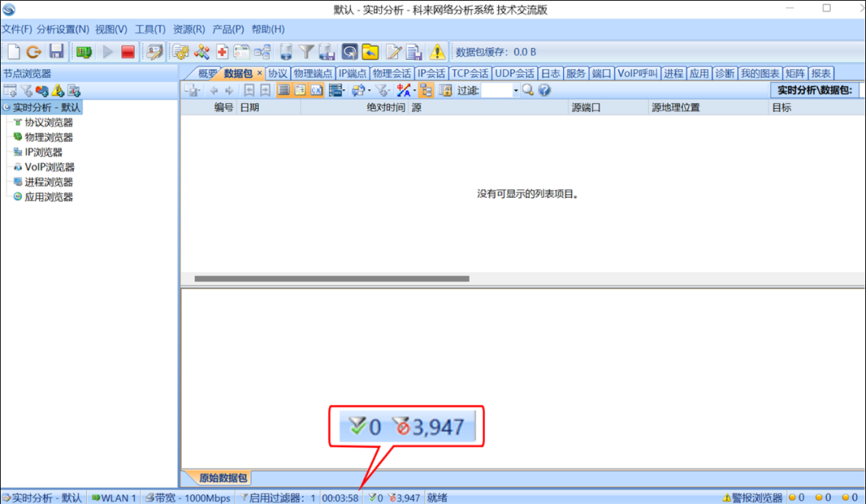This screenshot has height=504, width=866.
Task: Open network adapter settings via the green adapter icon
Action: coord(83,51)
